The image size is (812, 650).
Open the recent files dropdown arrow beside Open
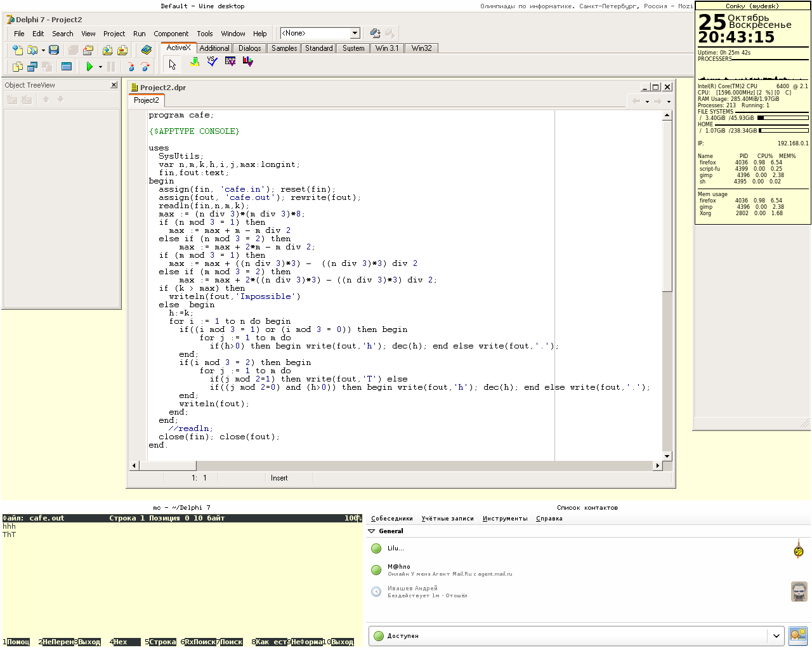click(x=43, y=50)
